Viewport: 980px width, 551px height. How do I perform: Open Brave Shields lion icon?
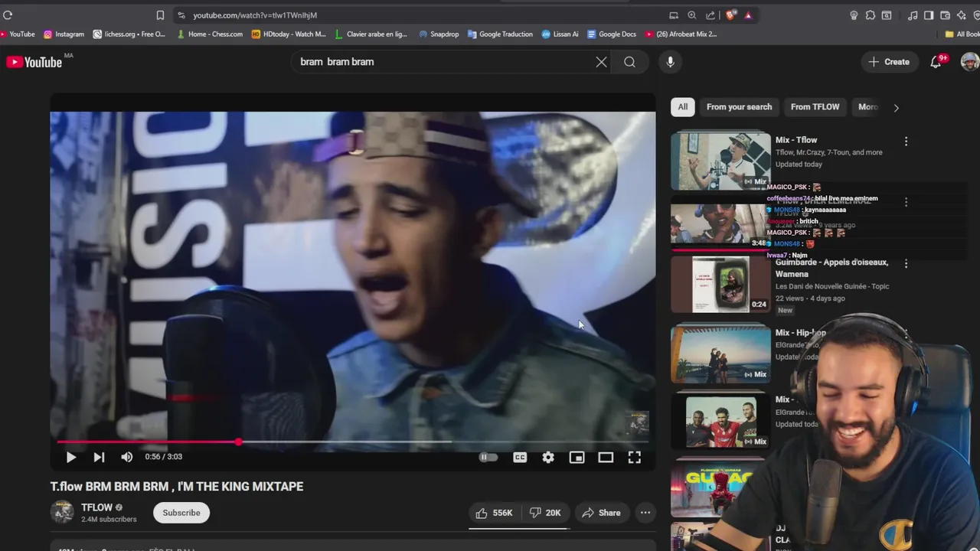coord(730,15)
